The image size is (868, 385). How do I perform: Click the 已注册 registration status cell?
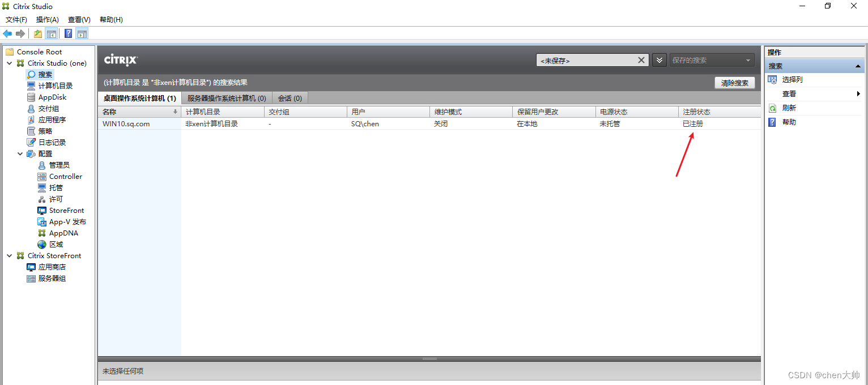(x=693, y=123)
